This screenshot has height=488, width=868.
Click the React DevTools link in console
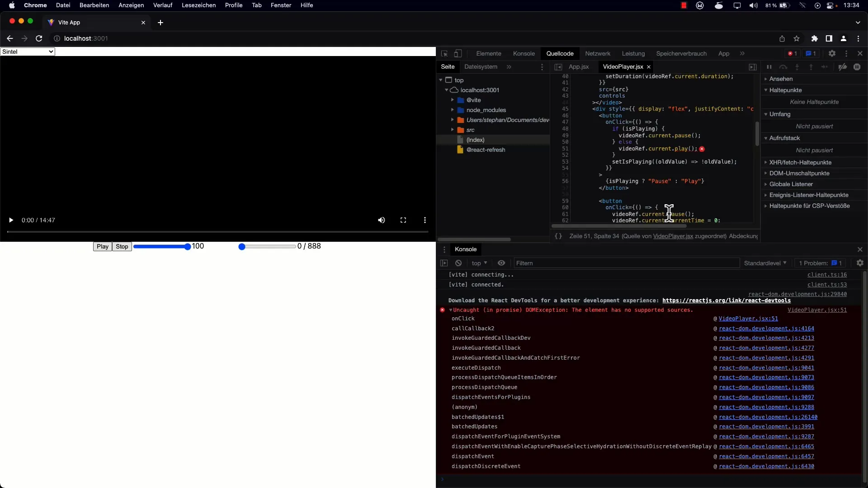point(726,300)
